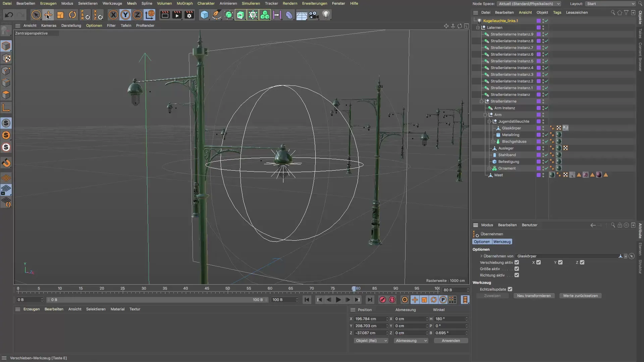Select the Scale tool icon
The height and width of the screenshot is (362, 644).
point(60,15)
